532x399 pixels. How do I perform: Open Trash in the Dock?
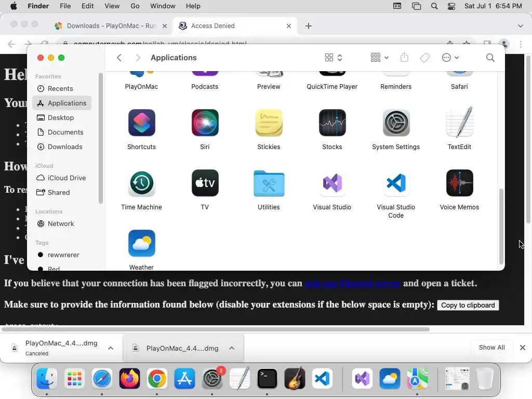(x=485, y=379)
